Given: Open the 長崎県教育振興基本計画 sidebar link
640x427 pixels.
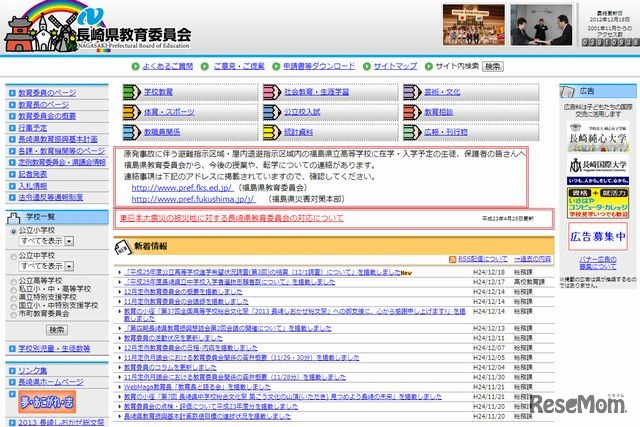Looking at the screenshot, I should click(x=58, y=139).
